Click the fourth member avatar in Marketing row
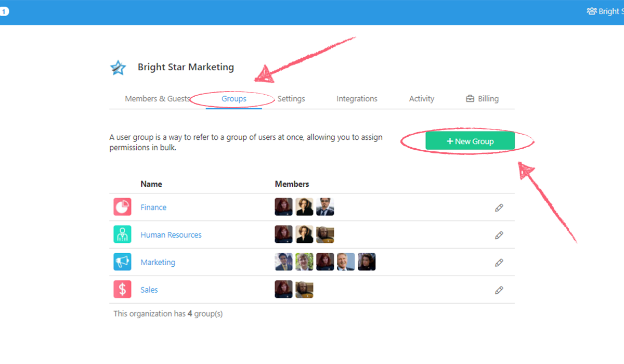This screenshot has width=624, height=364. [346, 262]
